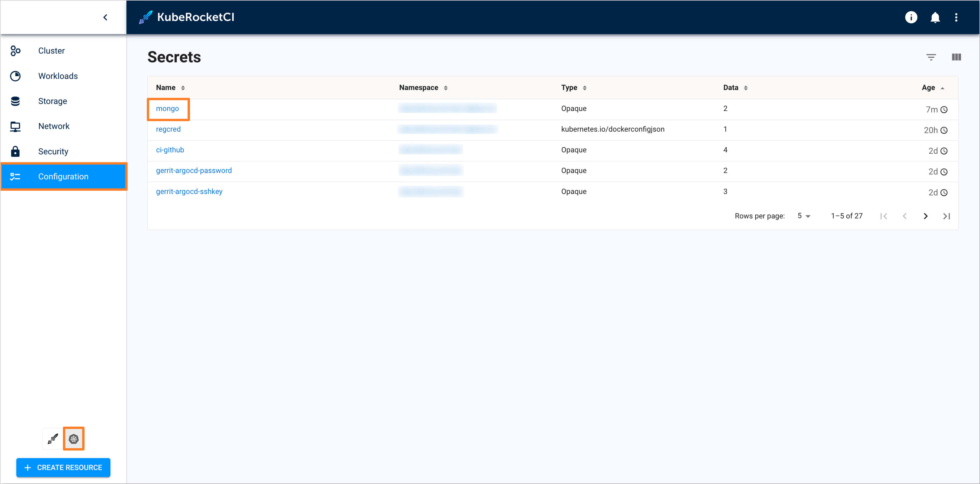Open the info icon in the header
Viewport: 980px width, 484px height.
coord(911,17)
